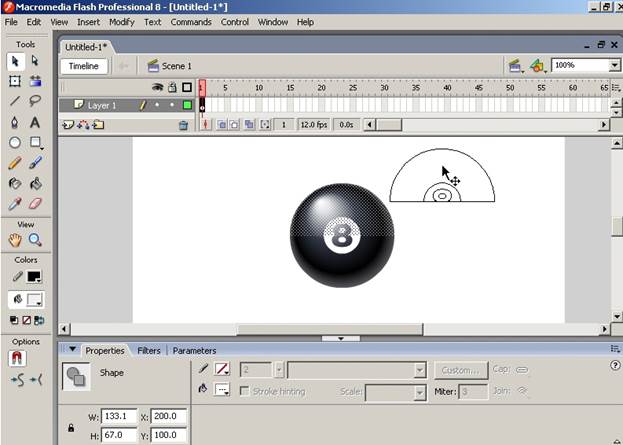Select the Oval tool
Viewport: 623px width, 445px height.
click(15, 142)
